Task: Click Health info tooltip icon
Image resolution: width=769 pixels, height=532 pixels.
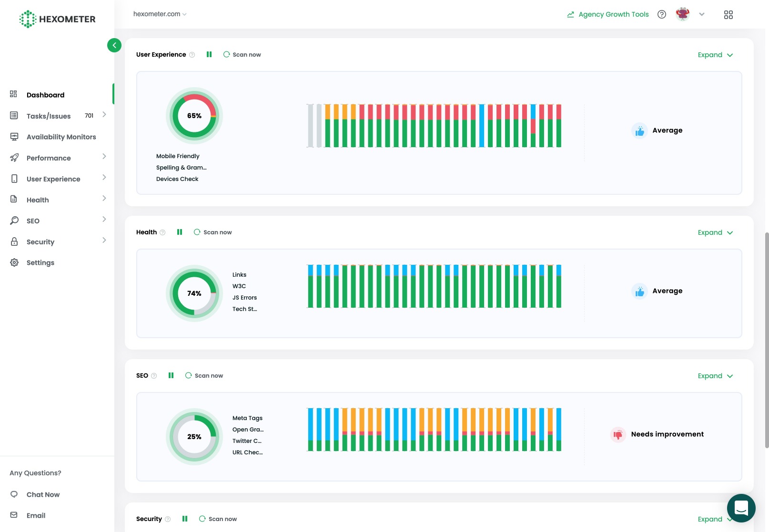Action: [162, 232]
